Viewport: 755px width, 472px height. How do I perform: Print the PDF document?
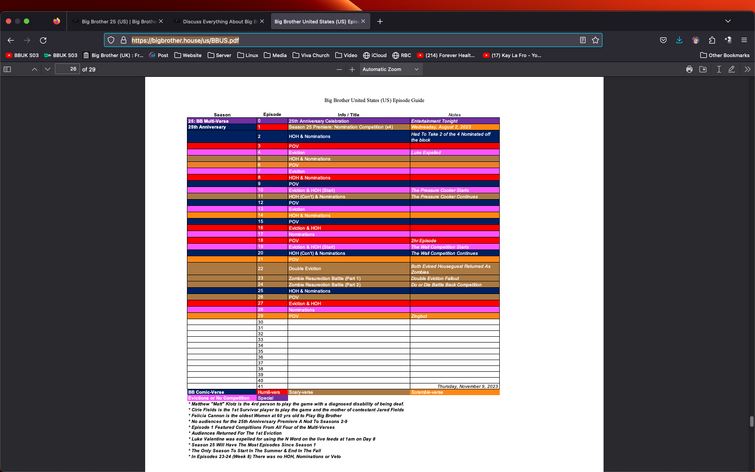point(689,69)
